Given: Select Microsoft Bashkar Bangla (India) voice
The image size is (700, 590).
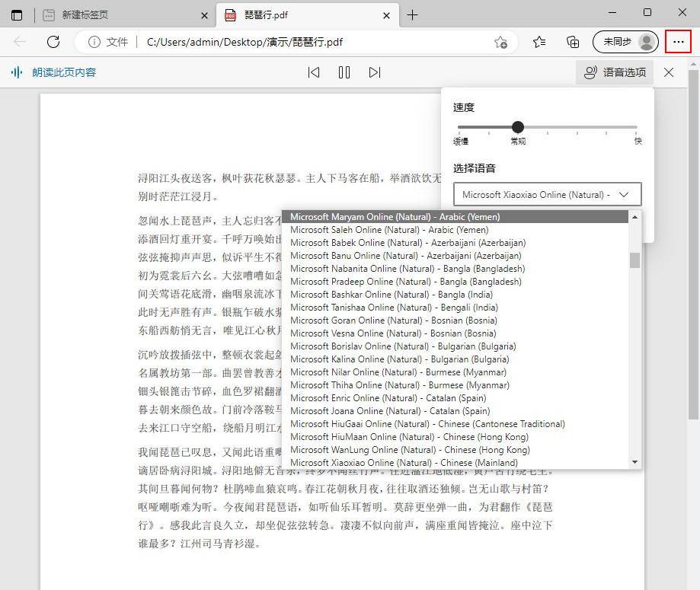Looking at the screenshot, I should coord(455,295).
